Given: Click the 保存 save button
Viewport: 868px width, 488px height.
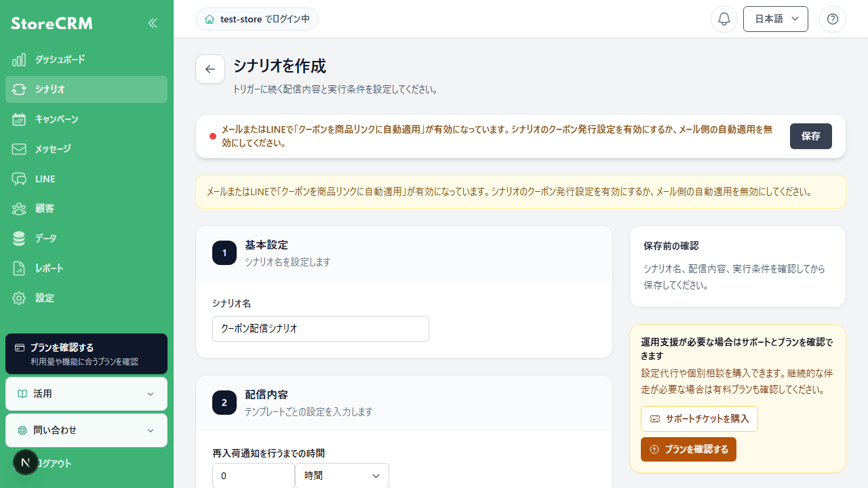Looking at the screenshot, I should (x=811, y=136).
